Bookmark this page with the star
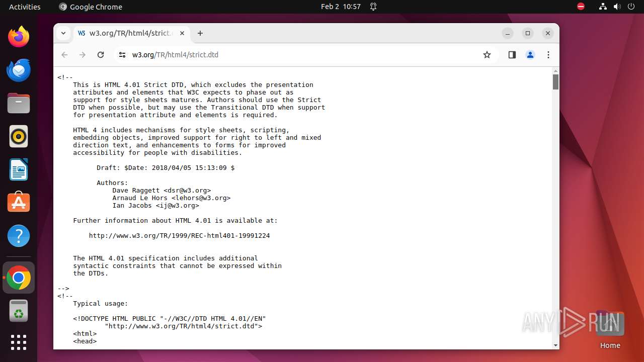Viewport: 644px width, 362px height. [x=487, y=55]
